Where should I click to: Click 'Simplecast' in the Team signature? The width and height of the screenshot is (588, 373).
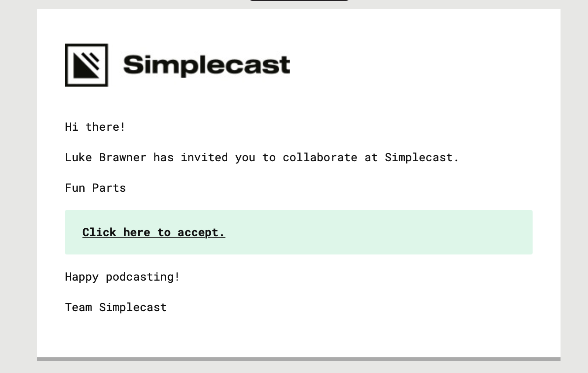point(133,307)
